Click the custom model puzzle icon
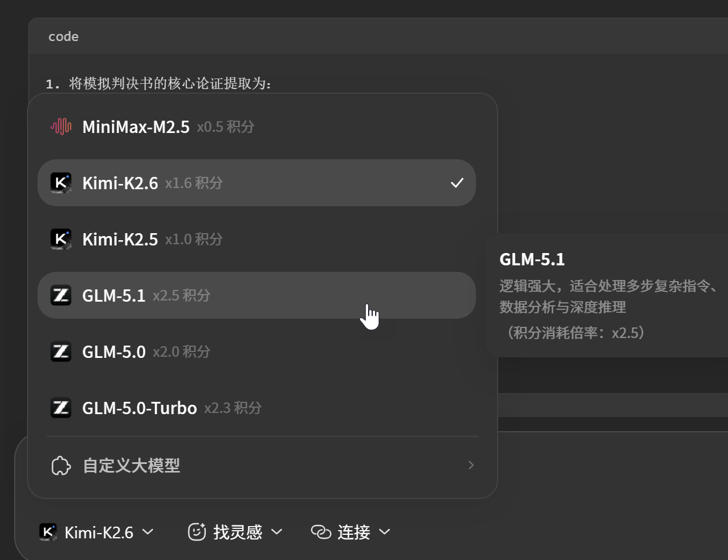728x560 pixels. 61,466
